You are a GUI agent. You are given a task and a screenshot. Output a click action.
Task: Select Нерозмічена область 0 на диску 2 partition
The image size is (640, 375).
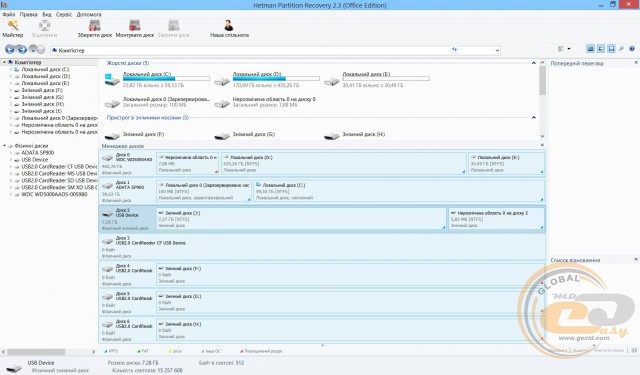tap(496, 219)
